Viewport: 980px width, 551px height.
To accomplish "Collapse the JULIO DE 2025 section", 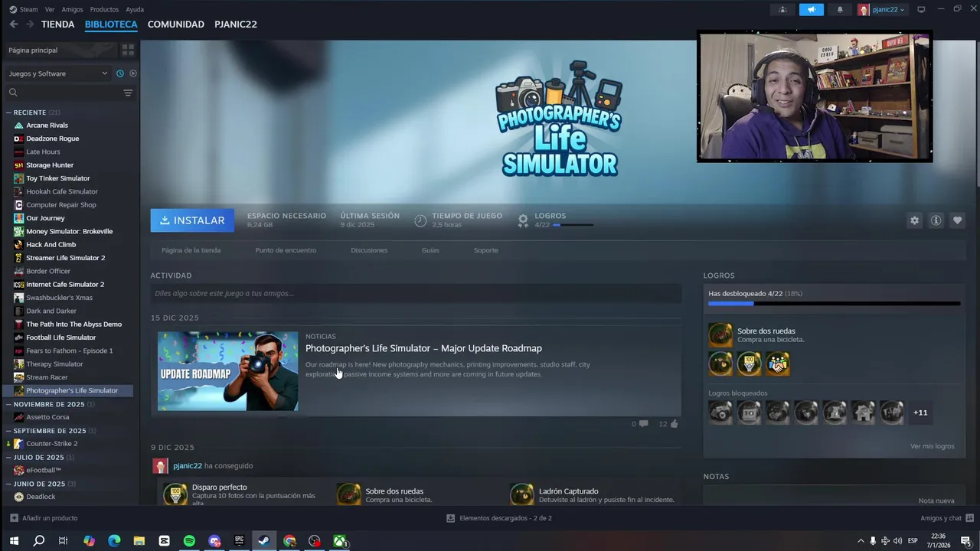I will pyautogui.click(x=9, y=458).
